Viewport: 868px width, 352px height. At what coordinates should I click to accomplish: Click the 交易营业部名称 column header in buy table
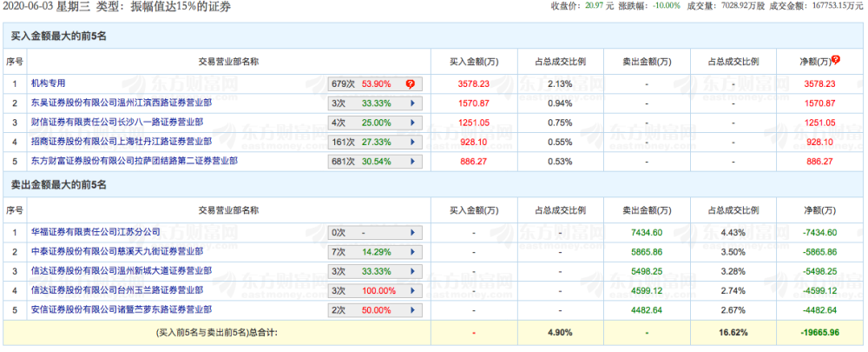228,62
